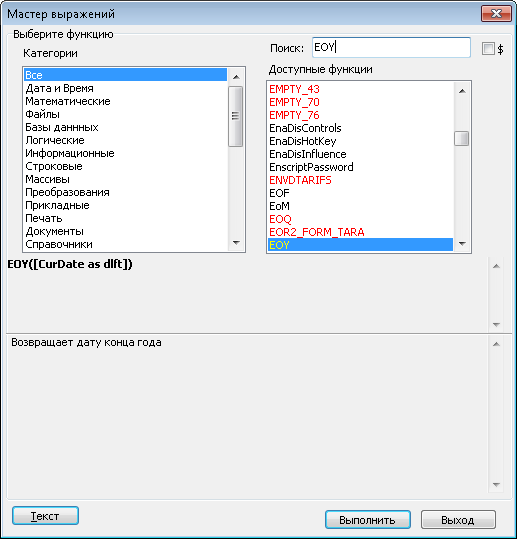The image size is (517, 539).
Task: Choose the red EOQ function
Action: (360, 219)
